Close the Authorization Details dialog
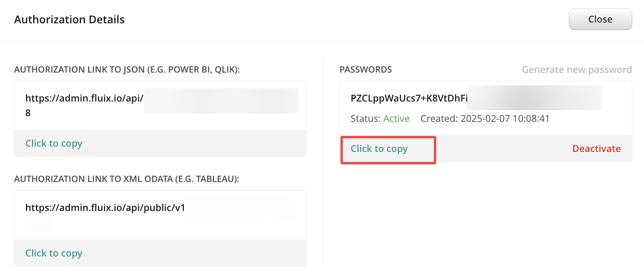 point(600,19)
